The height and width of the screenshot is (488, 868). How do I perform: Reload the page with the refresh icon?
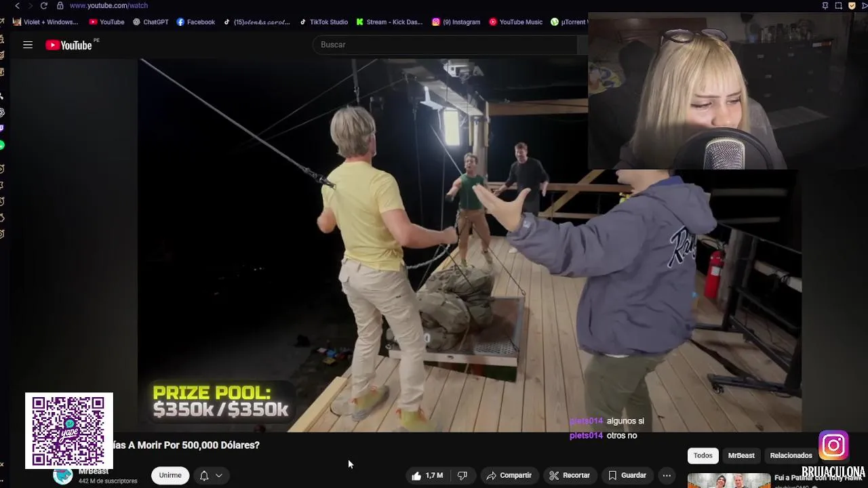(x=43, y=5)
